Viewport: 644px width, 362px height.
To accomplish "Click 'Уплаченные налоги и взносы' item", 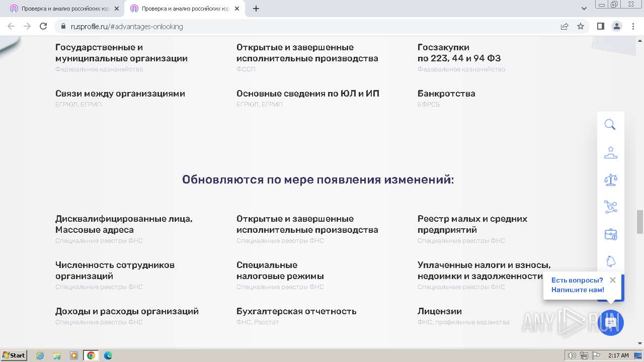I will pyautogui.click(x=484, y=270).
